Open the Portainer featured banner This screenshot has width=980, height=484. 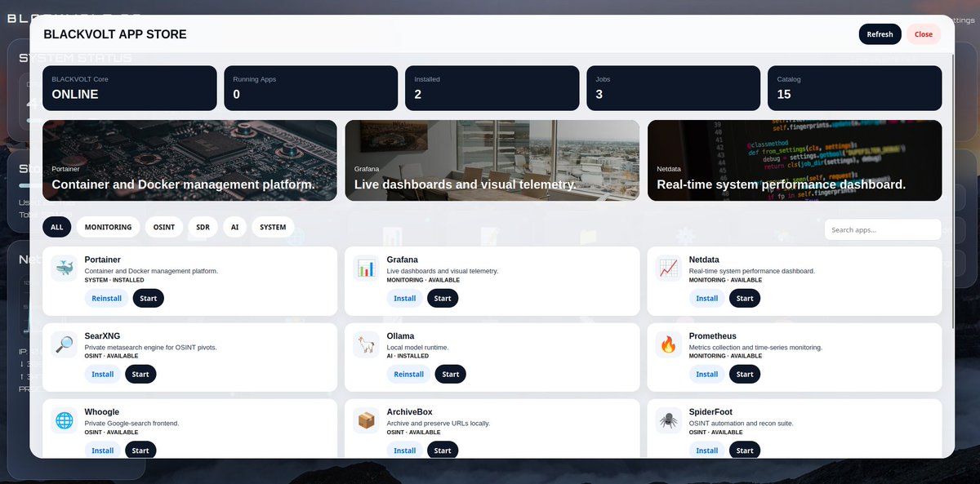pyautogui.click(x=189, y=160)
